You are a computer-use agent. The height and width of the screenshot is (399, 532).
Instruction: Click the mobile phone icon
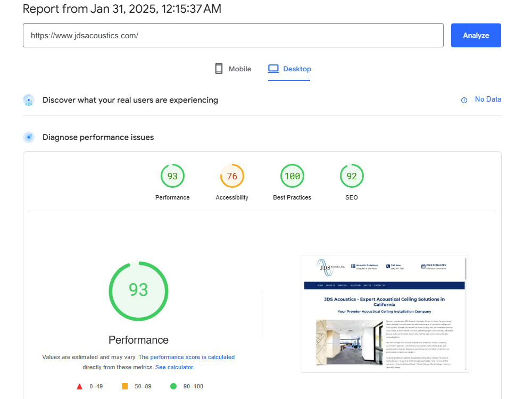(x=219, y=69)
